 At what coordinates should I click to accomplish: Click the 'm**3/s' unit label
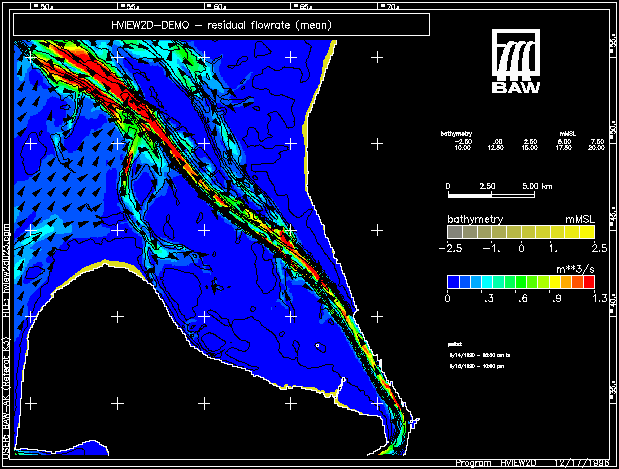[x=575, y=269]
